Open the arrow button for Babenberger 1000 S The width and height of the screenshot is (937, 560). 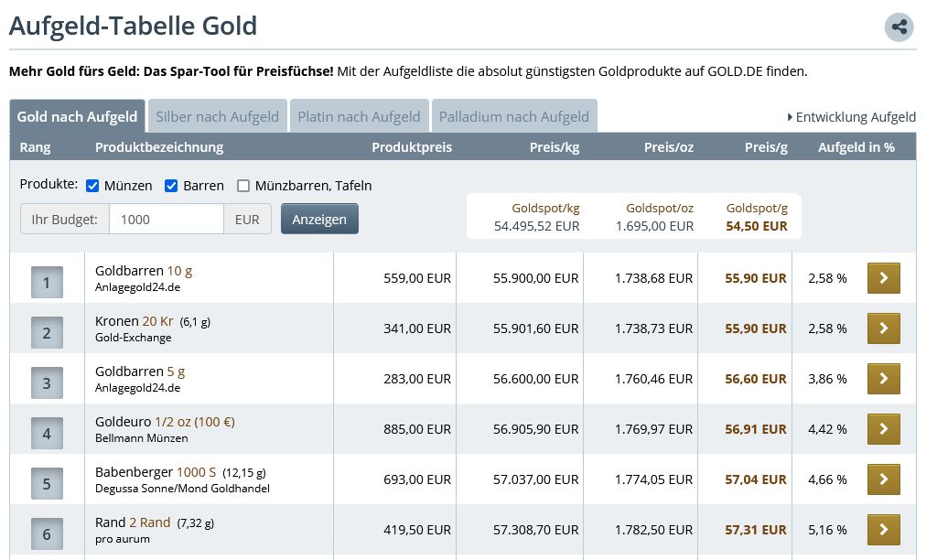click(x=883, y=479)
